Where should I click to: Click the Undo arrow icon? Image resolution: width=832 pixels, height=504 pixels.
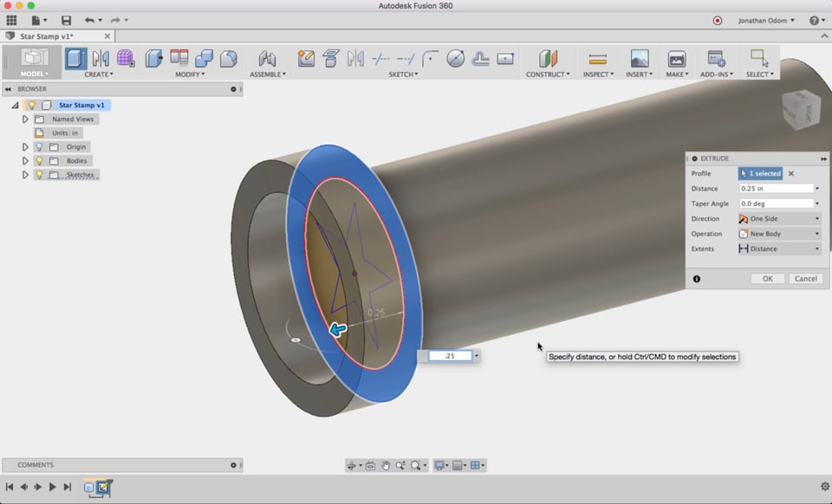tap(89, 20)
